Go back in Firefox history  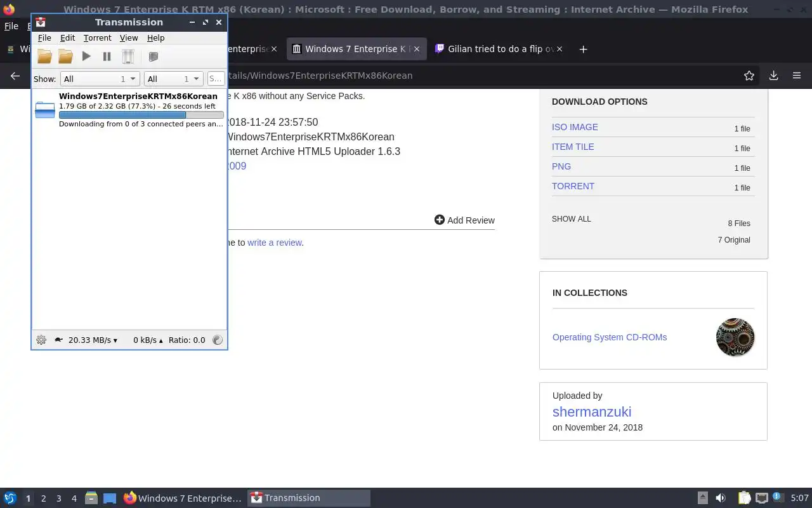[x=15, y=76]
